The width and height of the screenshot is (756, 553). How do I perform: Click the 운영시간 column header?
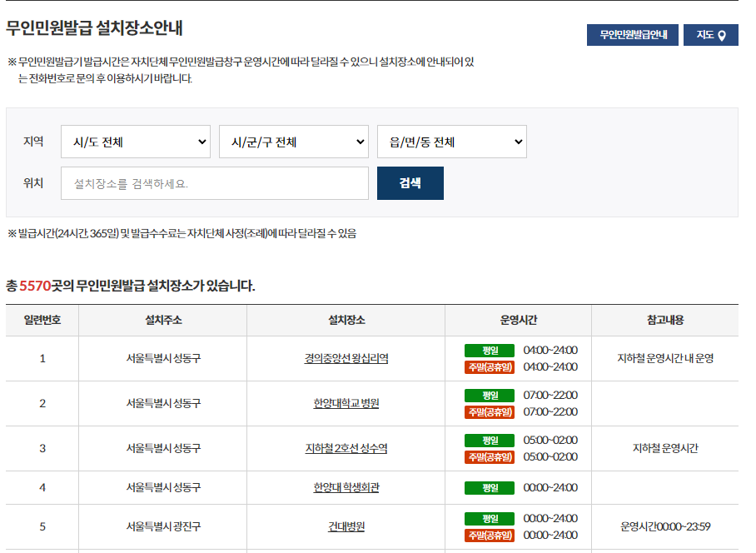point(519,320)
